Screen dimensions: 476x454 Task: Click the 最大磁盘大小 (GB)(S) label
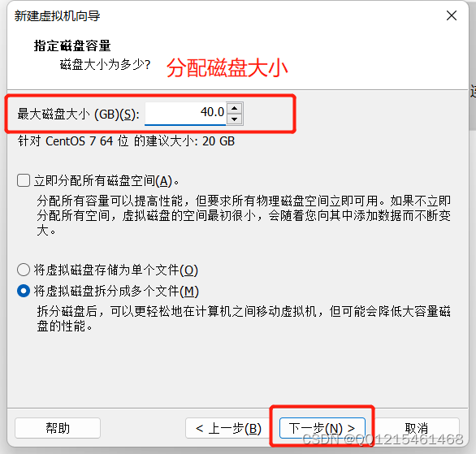(x=78, y=114)
